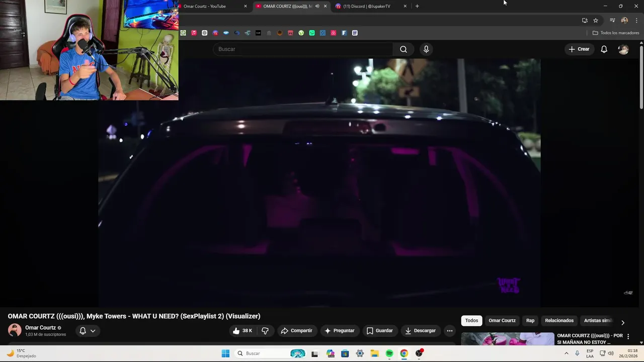This screenshot has width=644, height=362.
Task: Click the Preguntar button
Action: point(340,331)
